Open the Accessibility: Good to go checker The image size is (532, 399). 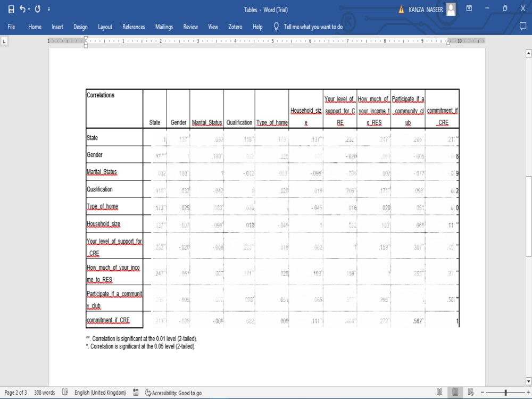click(x=173, y=393)
